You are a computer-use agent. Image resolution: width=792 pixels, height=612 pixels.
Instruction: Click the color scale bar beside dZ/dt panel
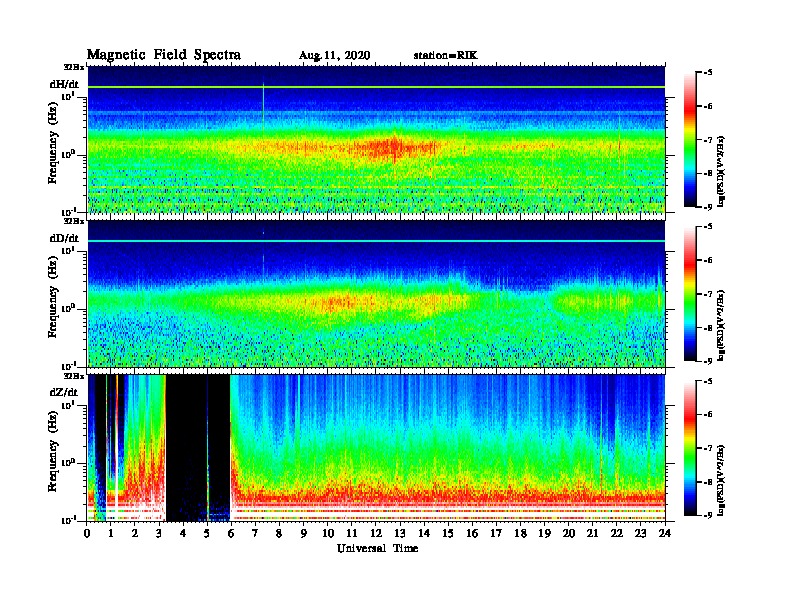(x=690, y=448)
